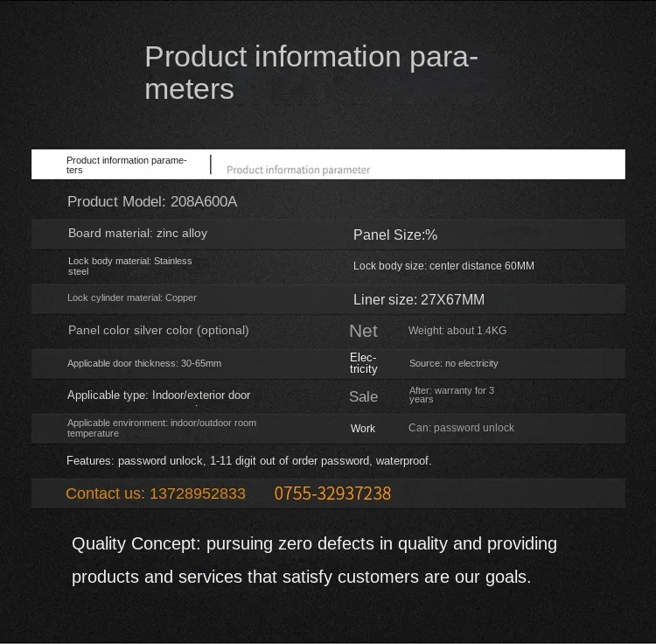Image resolution: width=656 pixels, height=644 pixels.
Task: Select the "Can: password unlock" entry
Action: [x=461, y=428]
